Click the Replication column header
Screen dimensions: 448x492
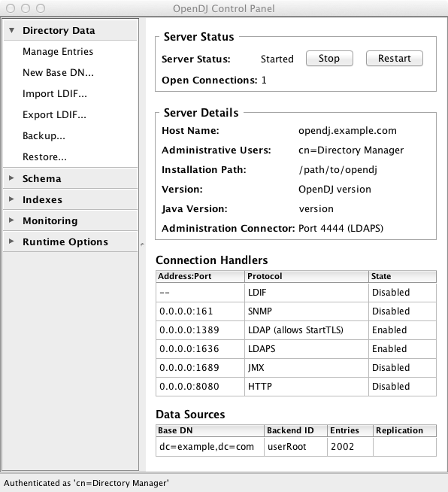pos(404,430)
